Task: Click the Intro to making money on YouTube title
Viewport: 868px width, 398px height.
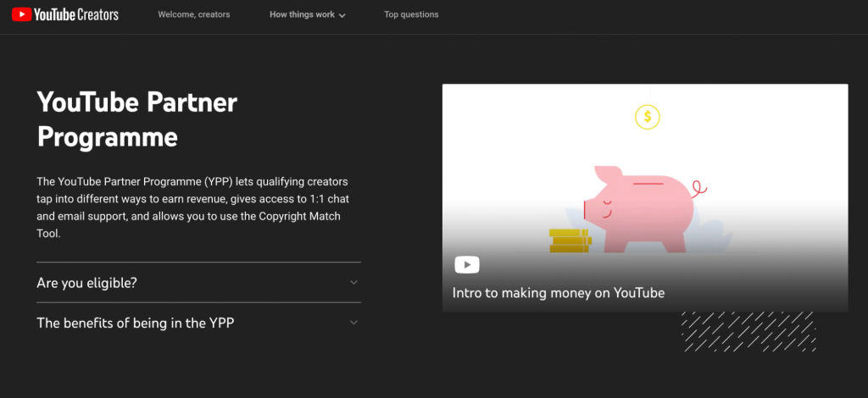Action: point(558,292)
